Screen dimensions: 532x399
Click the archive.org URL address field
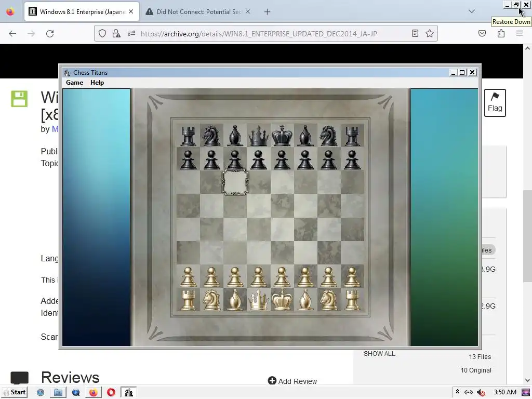click(259, 34)
